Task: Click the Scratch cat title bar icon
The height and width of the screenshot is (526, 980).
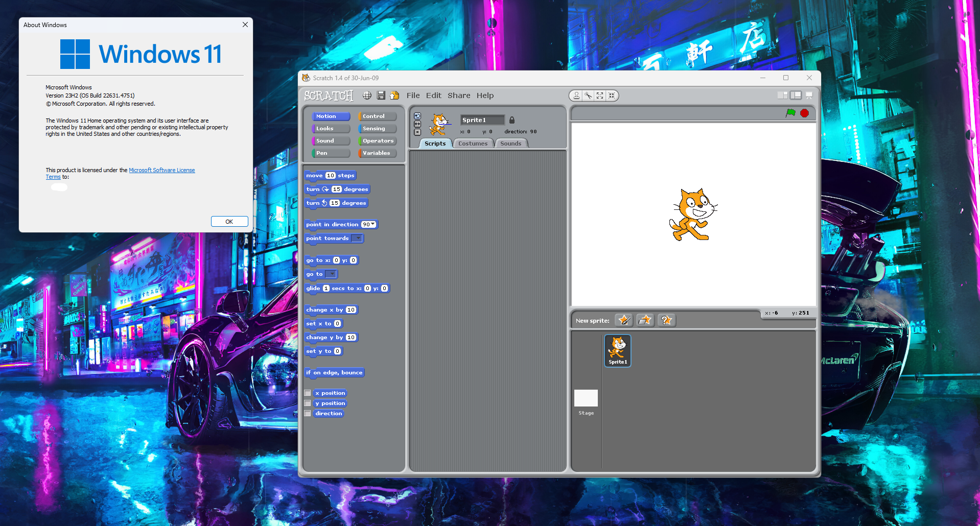Action: click(x=306, y=78)
